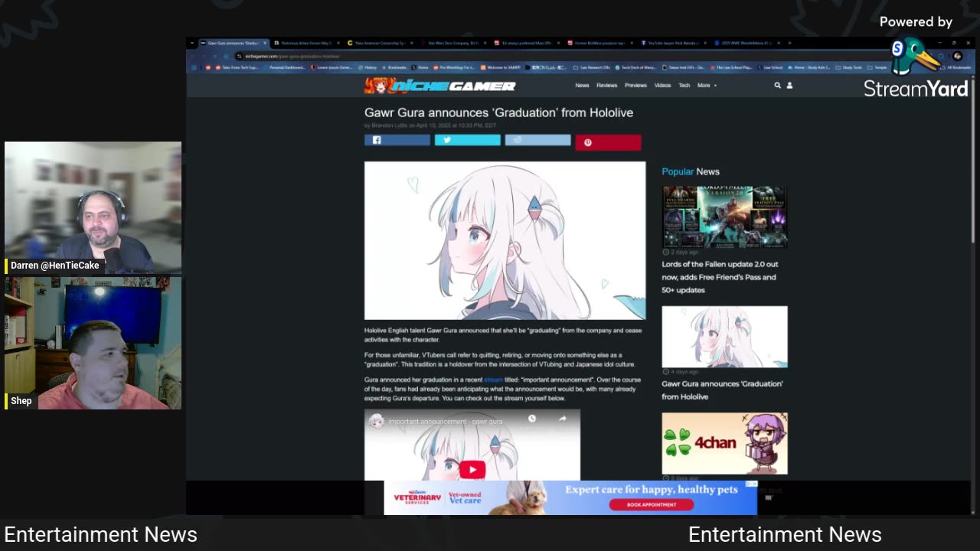
Task: Click Darren's webcam feed
Action: [x=93, y=207]
